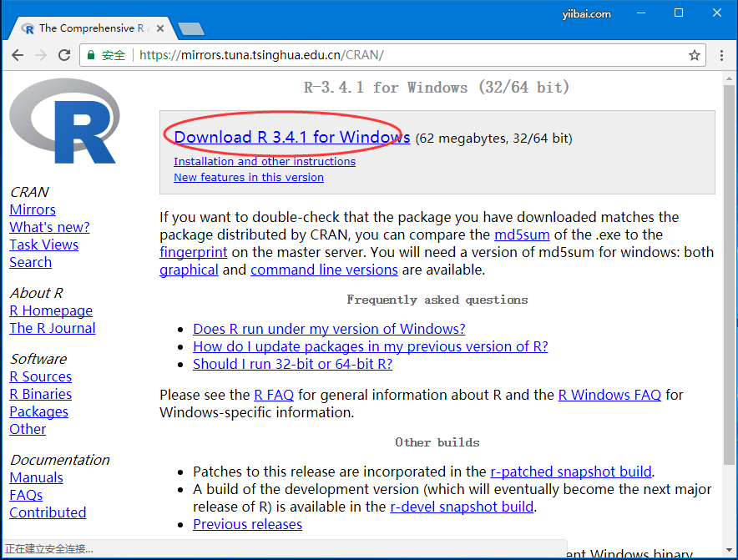Open Should I run 32-bit or 64-bit R?

[292, 364]
